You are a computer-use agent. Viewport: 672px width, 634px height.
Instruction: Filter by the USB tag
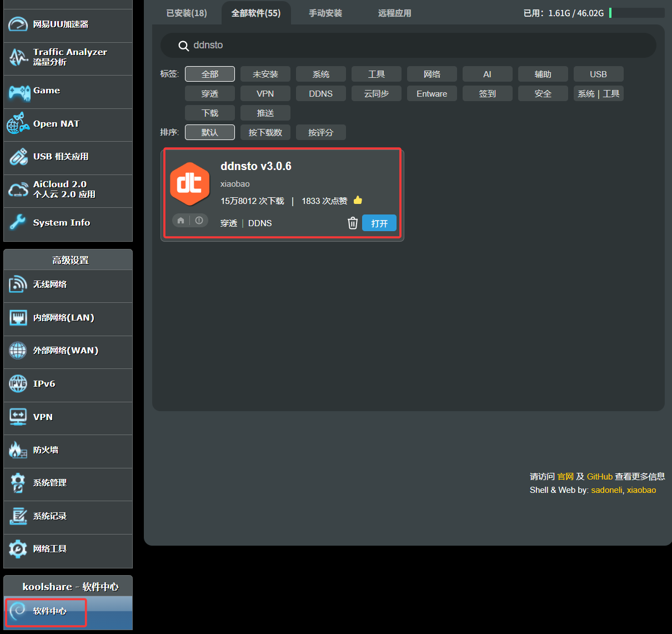[599, 74]
